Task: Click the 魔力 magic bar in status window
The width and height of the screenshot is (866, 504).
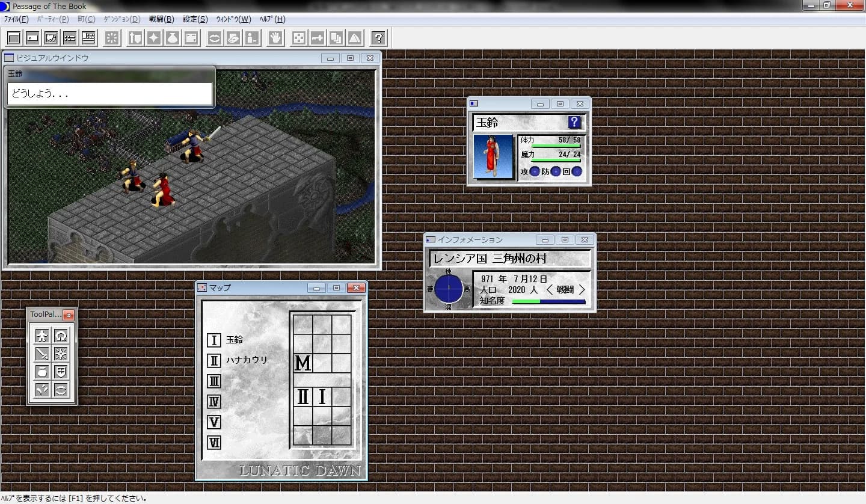Action: click(556, 161)
